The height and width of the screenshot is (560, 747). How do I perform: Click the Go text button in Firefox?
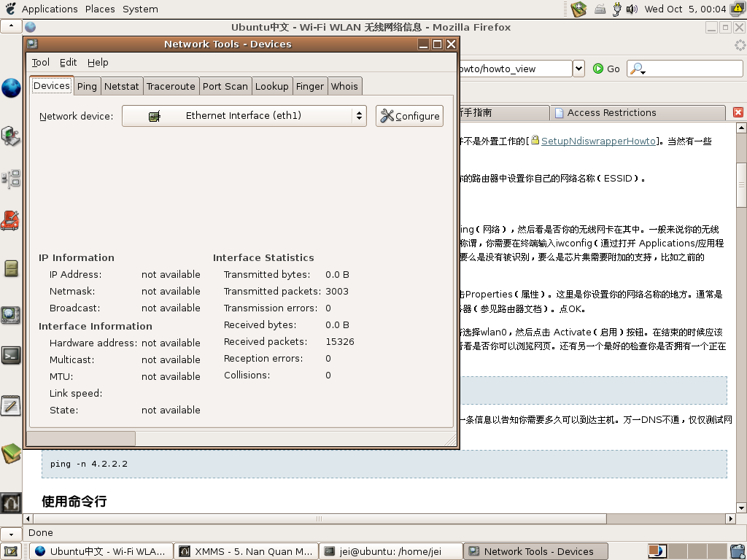tap(614, 69)
